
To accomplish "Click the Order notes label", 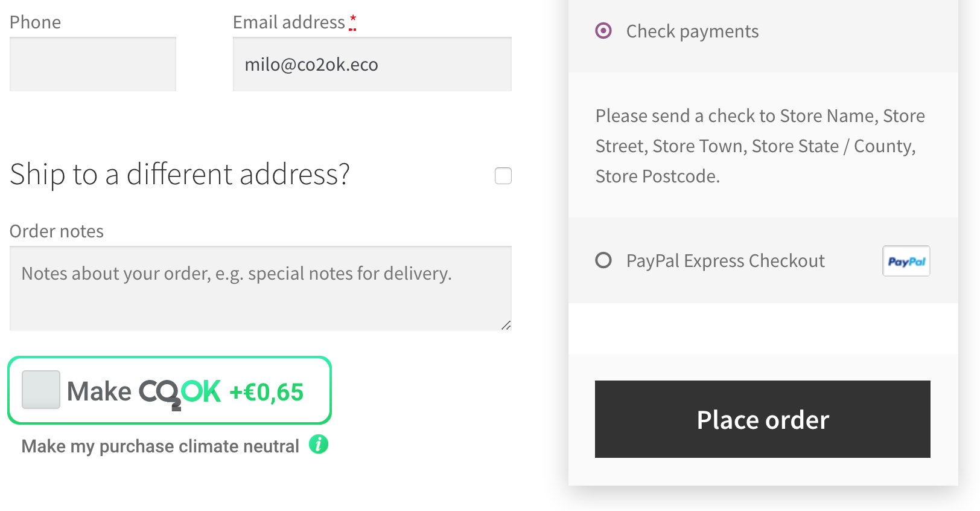I will tap(57, 231).
